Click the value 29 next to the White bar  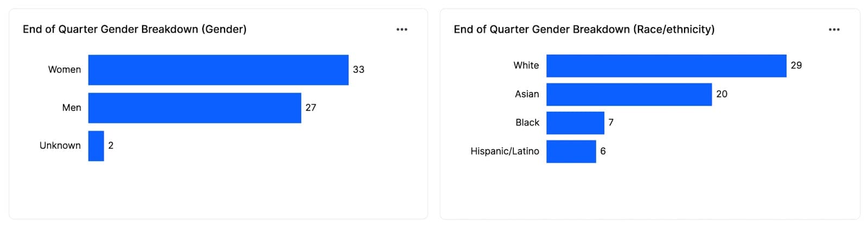click(x=796, y=65)
